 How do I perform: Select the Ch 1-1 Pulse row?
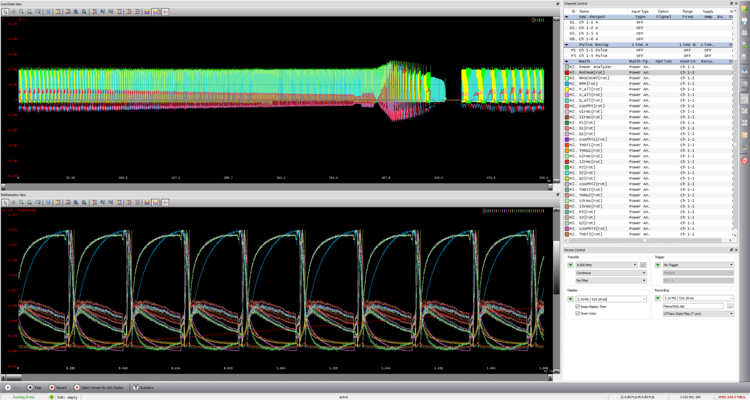click(x=648, y=50)
